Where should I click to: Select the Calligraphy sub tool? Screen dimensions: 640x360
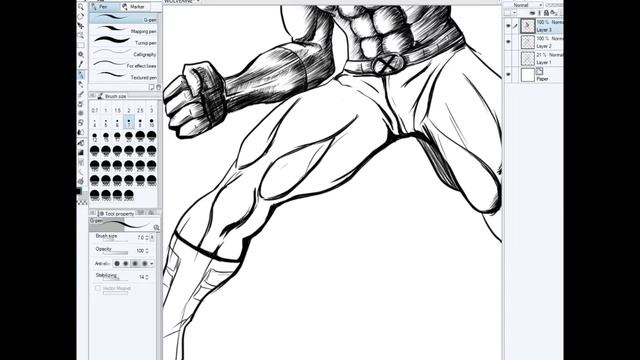click(x=123, y=53)
